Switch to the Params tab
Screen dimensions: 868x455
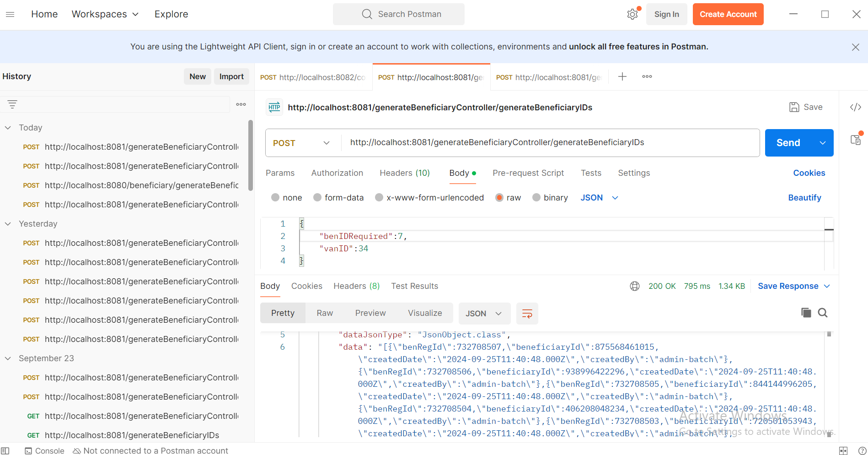tap(280, 173)
